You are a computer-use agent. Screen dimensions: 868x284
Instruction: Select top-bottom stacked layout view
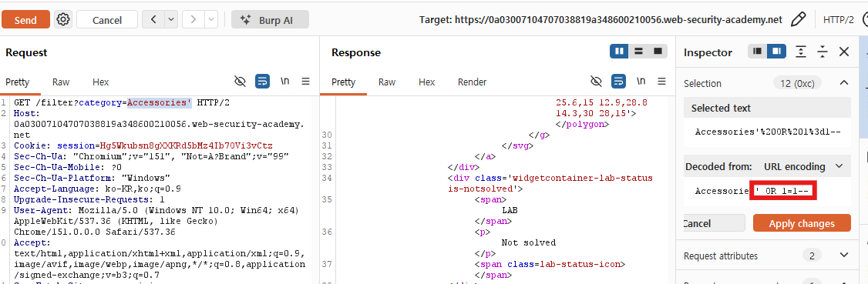click(x=638, y=52)
